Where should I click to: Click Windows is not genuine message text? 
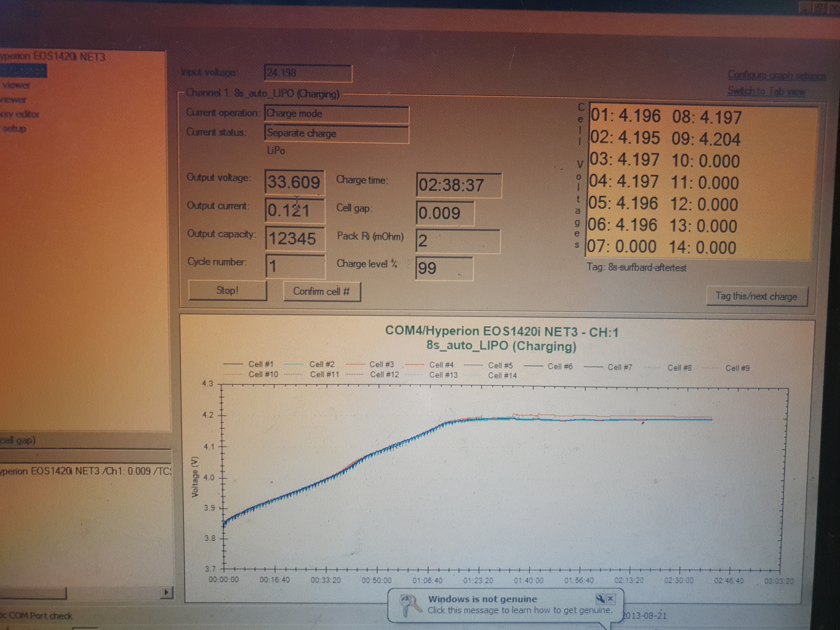tap(482, 599)
